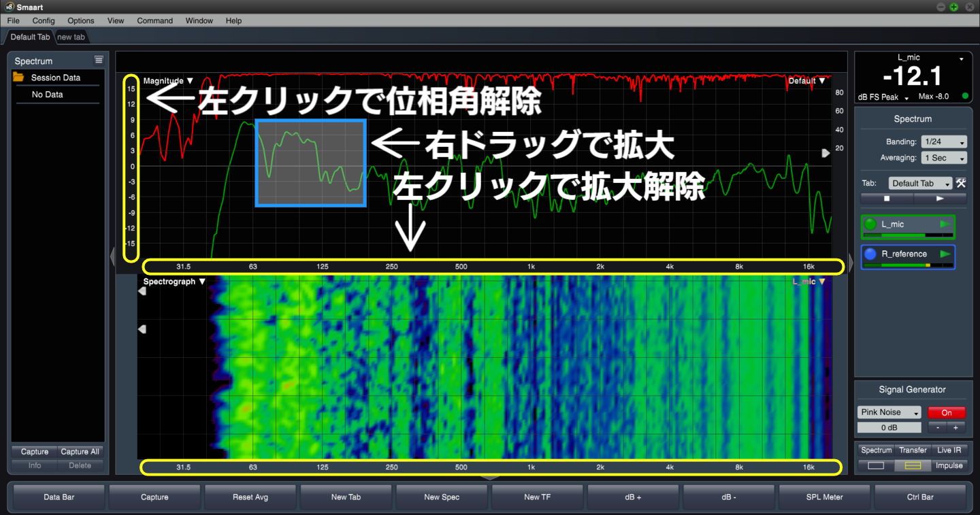Switch to the new tab

[71, 37]
